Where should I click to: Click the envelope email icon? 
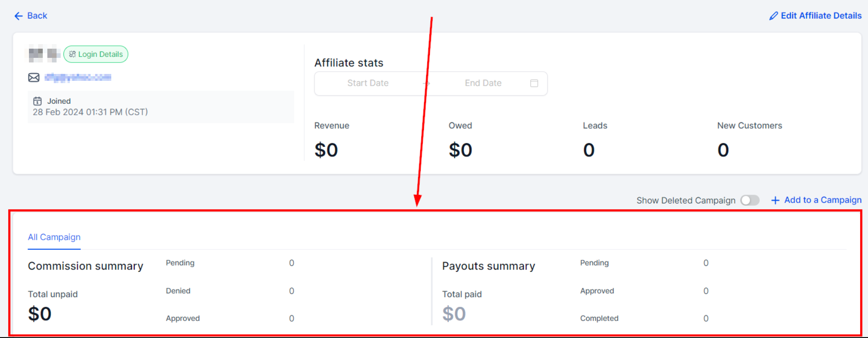[34, 78]
